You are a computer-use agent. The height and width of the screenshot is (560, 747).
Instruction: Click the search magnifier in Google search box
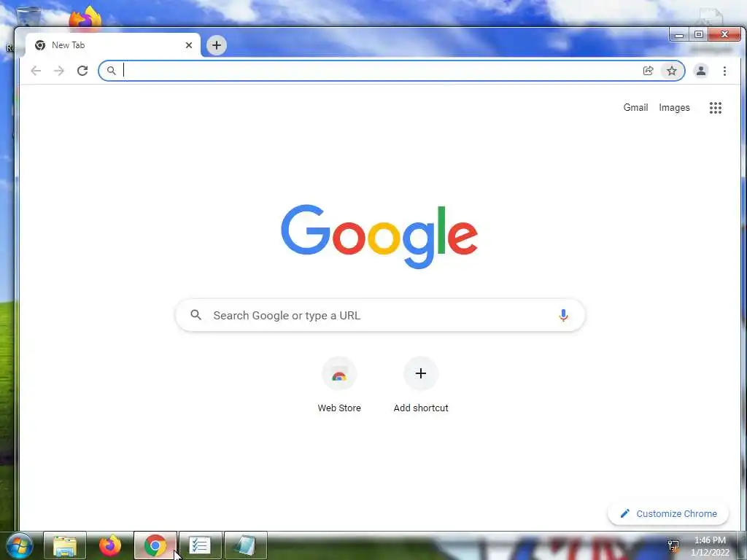coord(196,315)
